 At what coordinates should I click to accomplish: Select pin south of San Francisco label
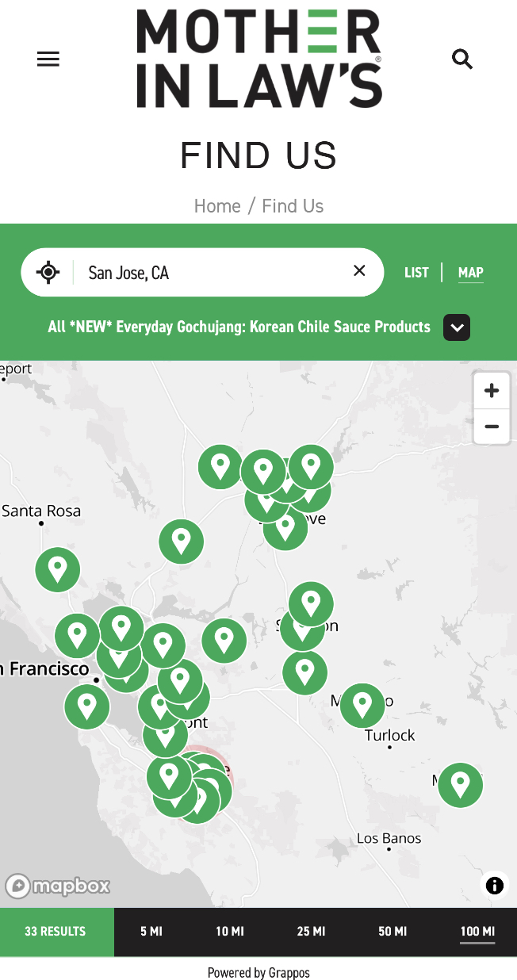point(87,706)
